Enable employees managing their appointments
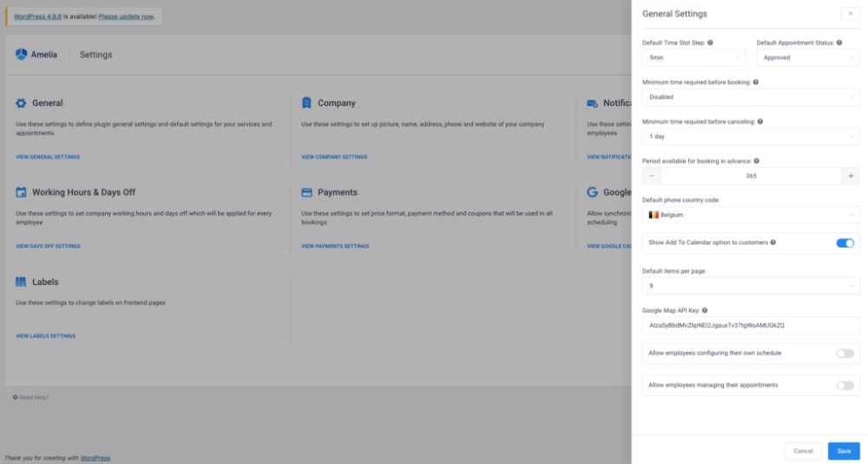Screen dimensions: 868x464 845,386
